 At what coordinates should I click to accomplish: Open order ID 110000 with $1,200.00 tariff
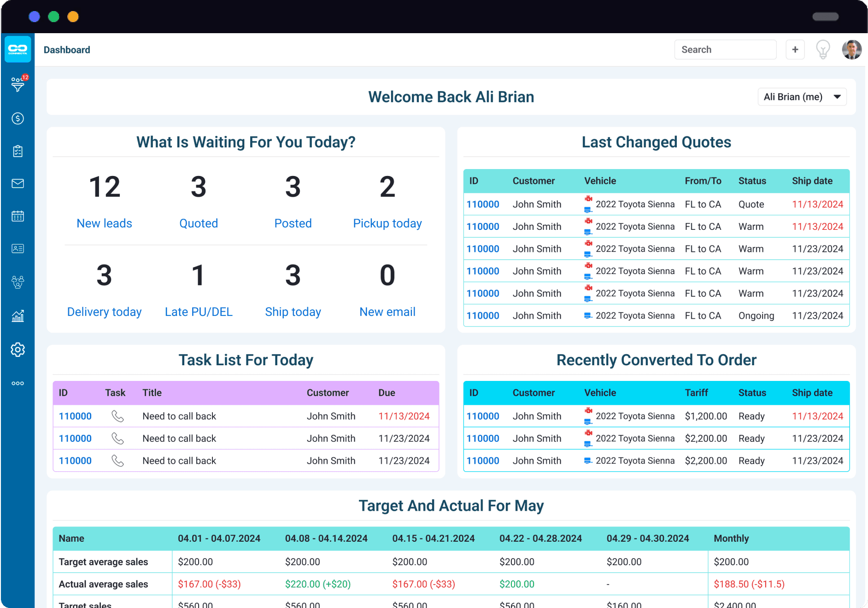483,416
